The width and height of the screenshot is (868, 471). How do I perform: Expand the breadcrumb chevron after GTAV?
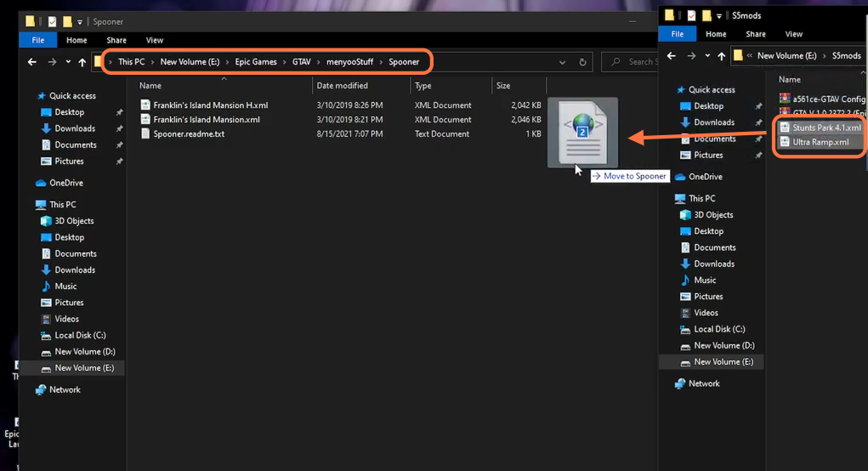click(318, 62)
